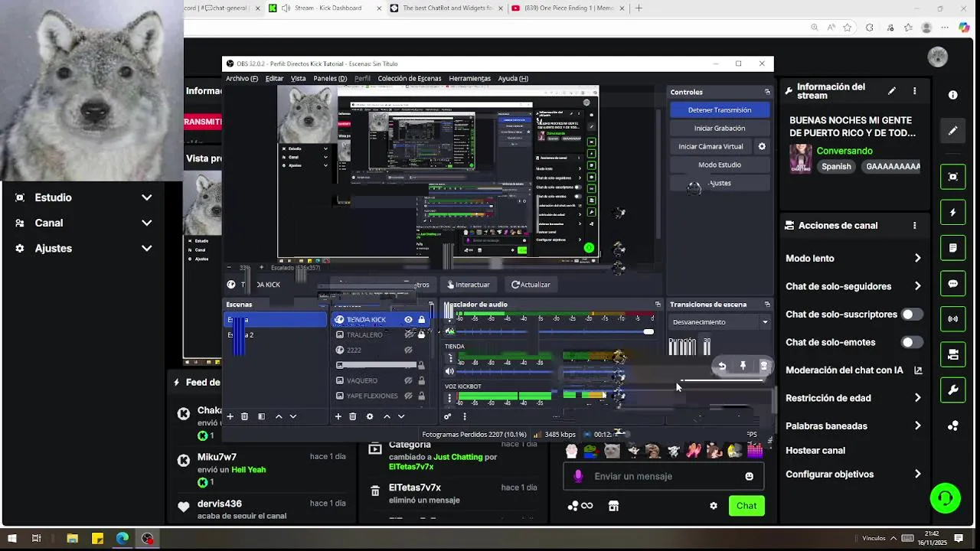This screenshot has width=980, height=551.
Task: Edit stream info pencil icon
Action: tap(892, 91)
